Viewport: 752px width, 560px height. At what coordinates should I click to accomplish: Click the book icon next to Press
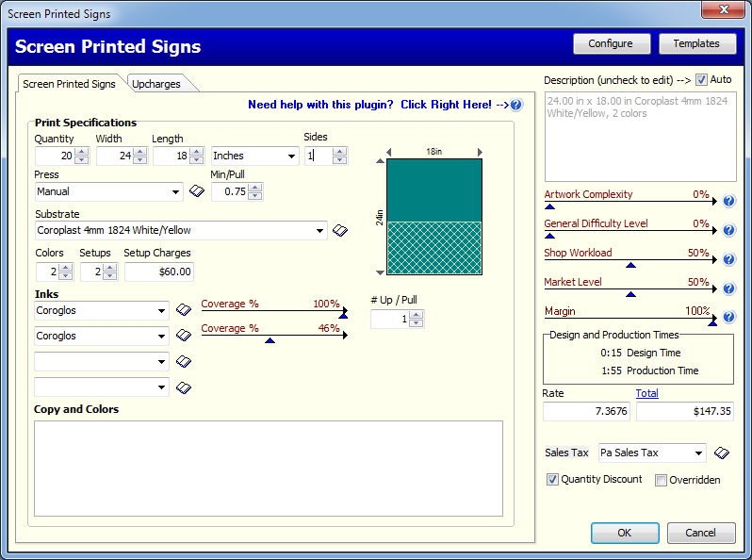[196, 191]
